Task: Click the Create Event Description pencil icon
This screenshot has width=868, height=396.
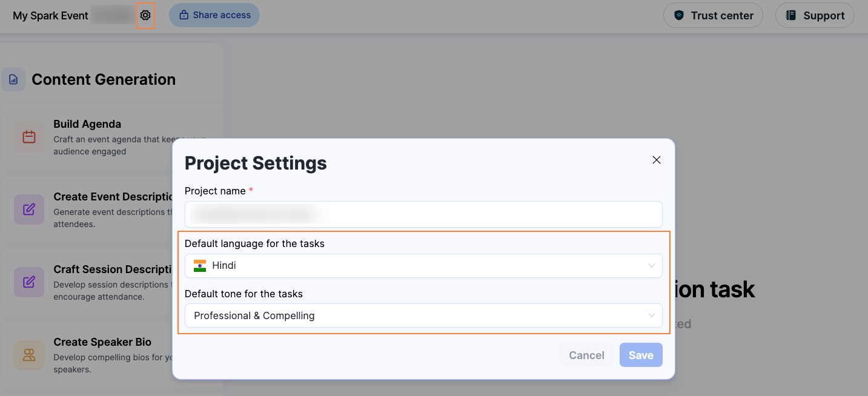Action: coord(29,210)
